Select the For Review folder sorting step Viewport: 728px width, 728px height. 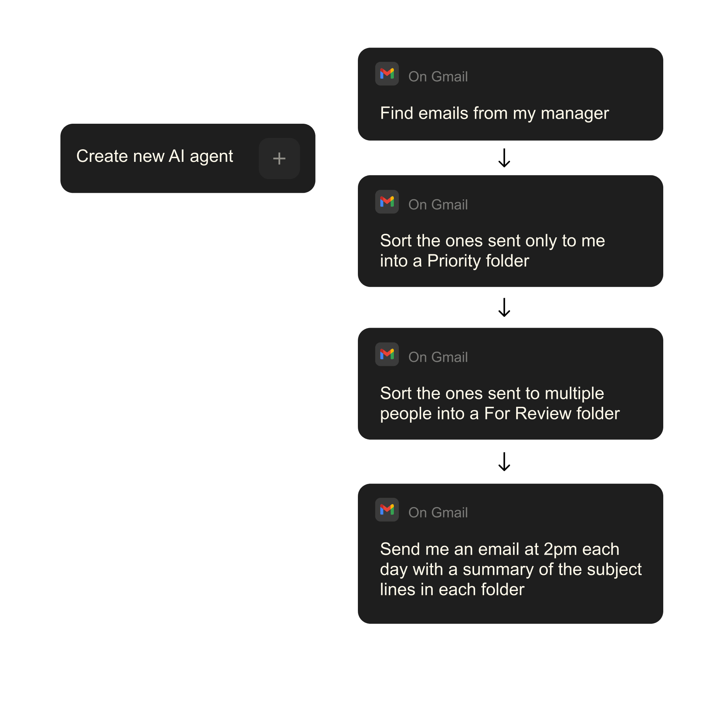[510, 383]
